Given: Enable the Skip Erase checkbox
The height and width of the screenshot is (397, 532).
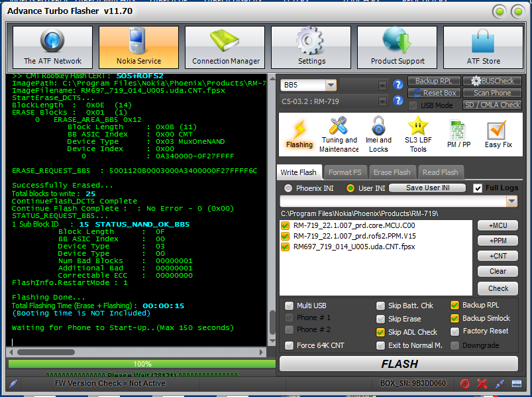Looking at the screenshot, I should 380,319.
